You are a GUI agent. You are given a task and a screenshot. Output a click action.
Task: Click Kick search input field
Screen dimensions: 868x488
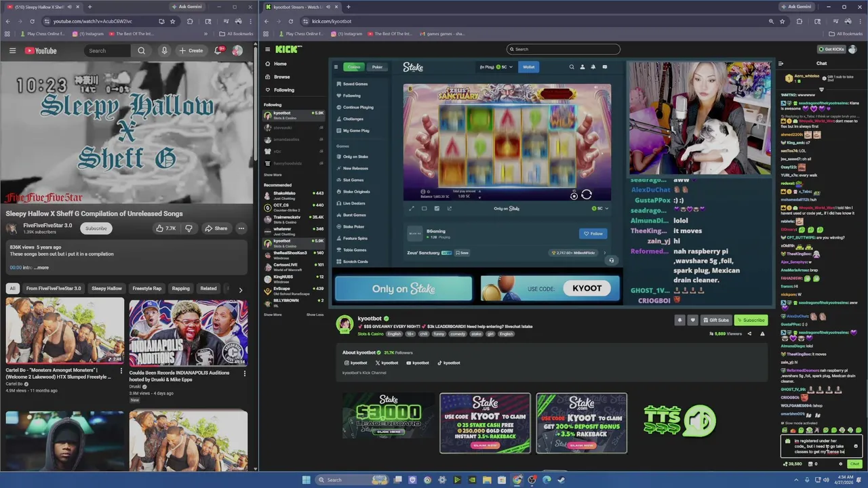[x=564, y=49]
